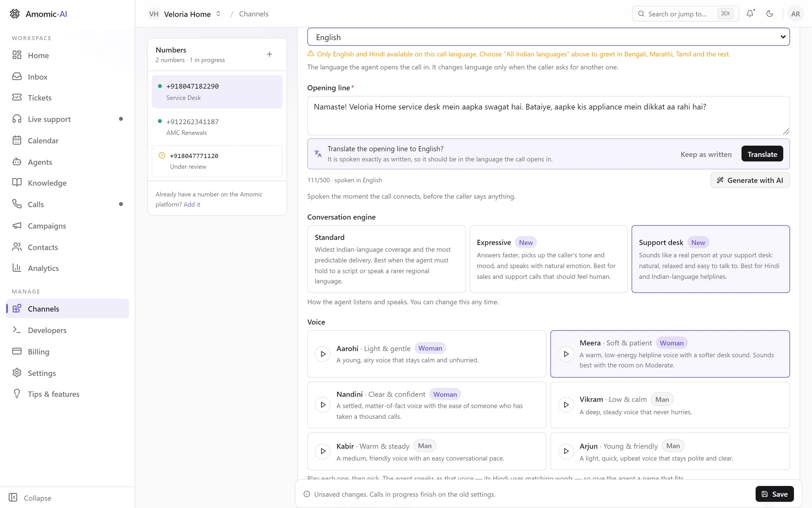
Task: Click the Amomic-AI logo icon
Action: coord(15,14)
